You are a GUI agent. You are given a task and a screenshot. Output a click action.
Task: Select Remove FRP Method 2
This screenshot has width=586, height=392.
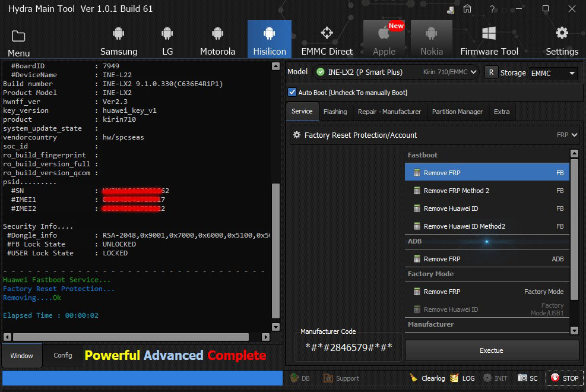click(x=487, y=191)
